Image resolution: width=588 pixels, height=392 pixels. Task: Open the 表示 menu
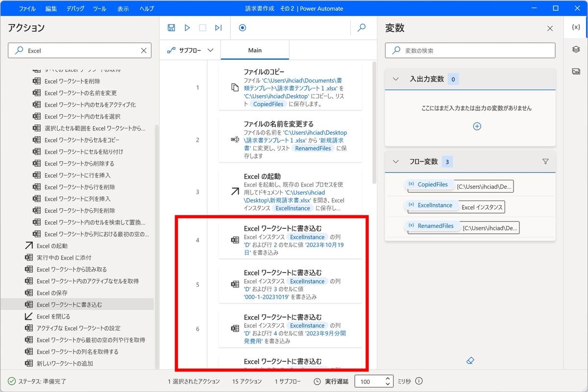[x=123, y=8]
